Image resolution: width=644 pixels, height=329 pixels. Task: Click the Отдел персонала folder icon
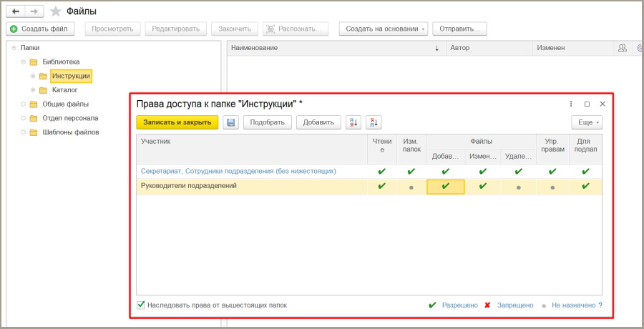[34, 118]
